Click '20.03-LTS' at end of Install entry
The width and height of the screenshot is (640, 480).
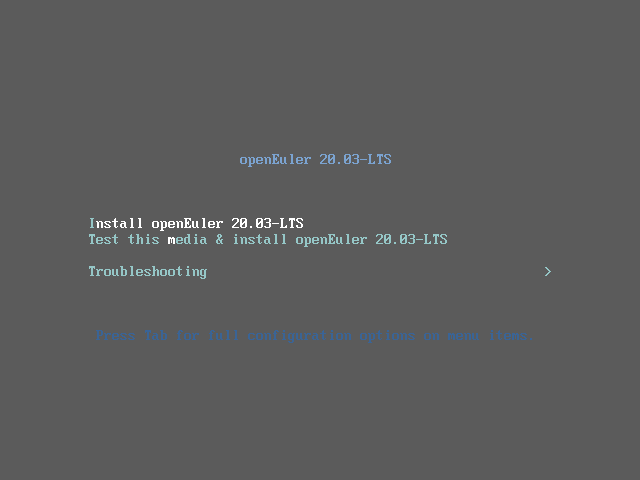pos(267,223)
